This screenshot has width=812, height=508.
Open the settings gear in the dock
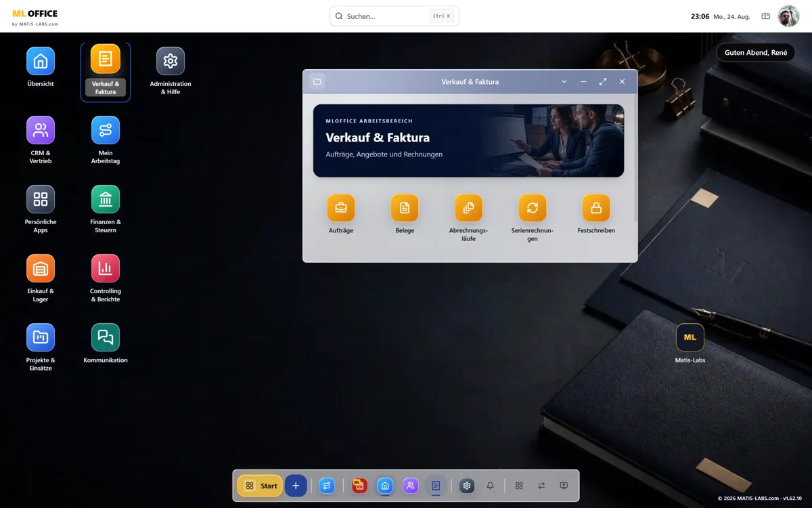[467, 486]
